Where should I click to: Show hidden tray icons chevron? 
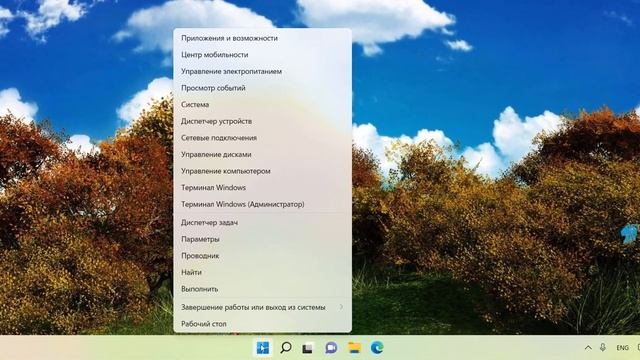click(x=588, y=348)
